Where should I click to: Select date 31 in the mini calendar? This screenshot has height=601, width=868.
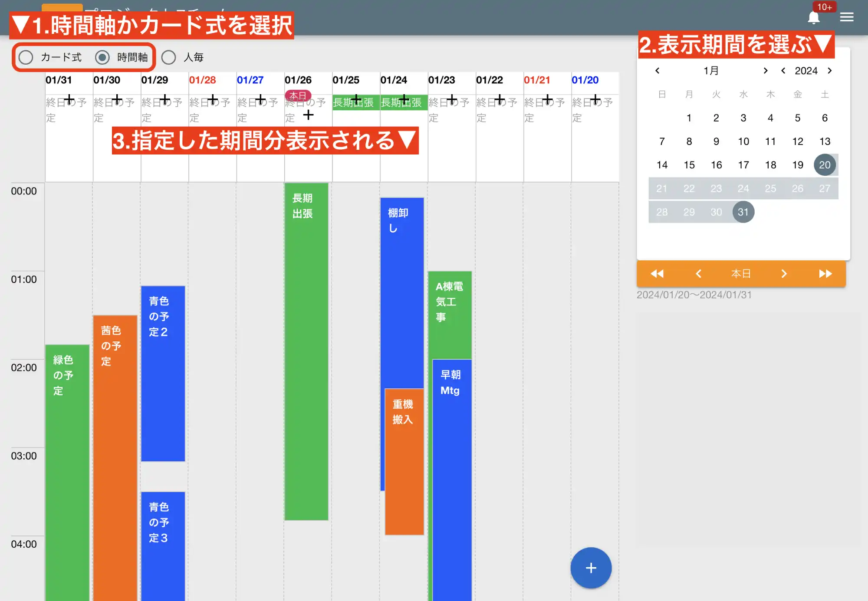[x=743, y=212]
